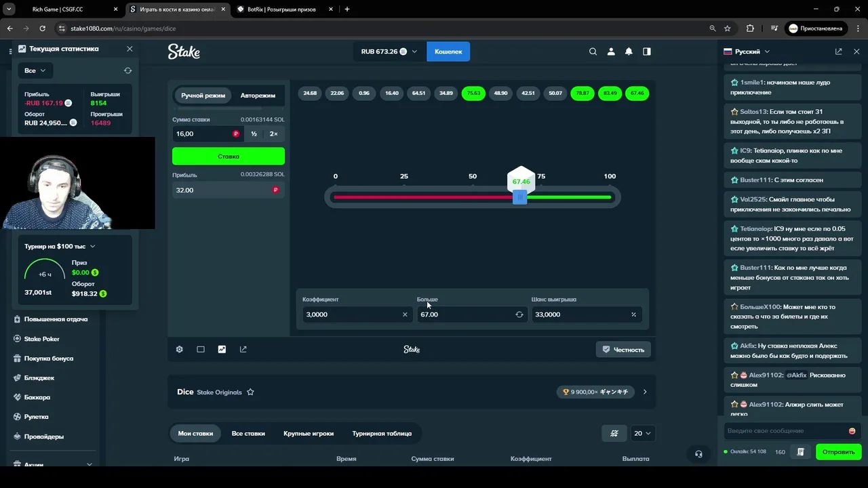The width and height of the screenshot is (868, 488).
Task: Switch to Ручной режим
Action: click(203, 96)
